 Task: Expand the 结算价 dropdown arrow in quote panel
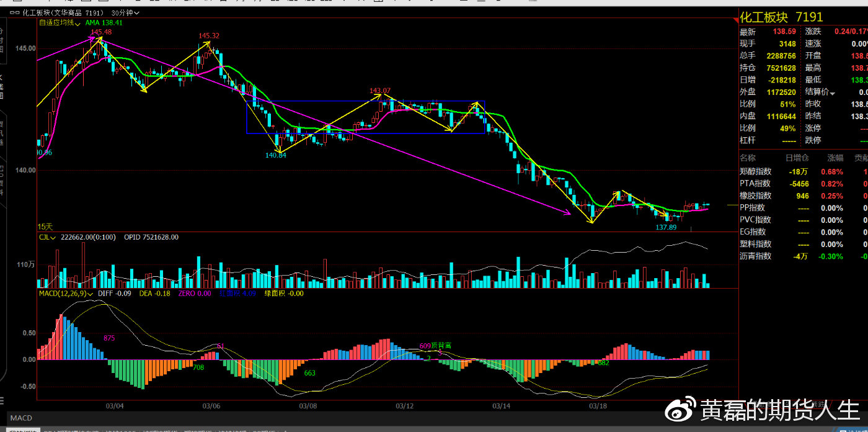[833, 92]
